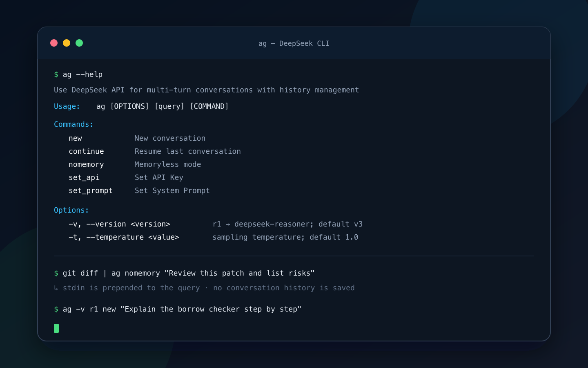Image resolution: width=588 pixels, height=368 pixels.
Task: Click 'sampling temperature; default 1.0' text
Action: coord(285,237)
